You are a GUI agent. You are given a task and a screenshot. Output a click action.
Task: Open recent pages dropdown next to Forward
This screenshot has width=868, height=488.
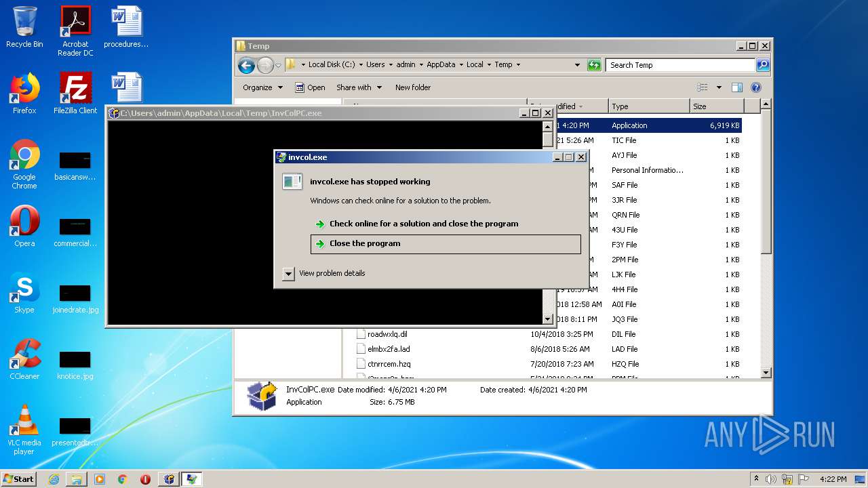(x=278, y=66)
